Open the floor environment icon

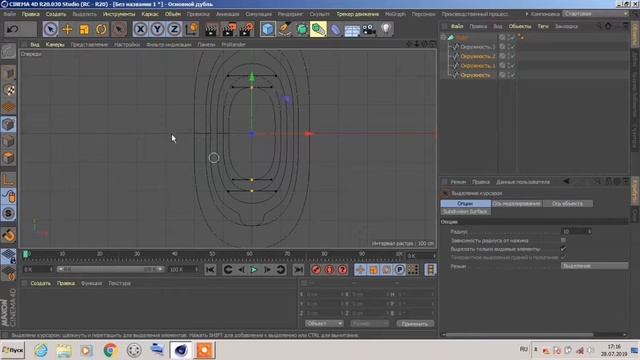(x=352, y=29)
